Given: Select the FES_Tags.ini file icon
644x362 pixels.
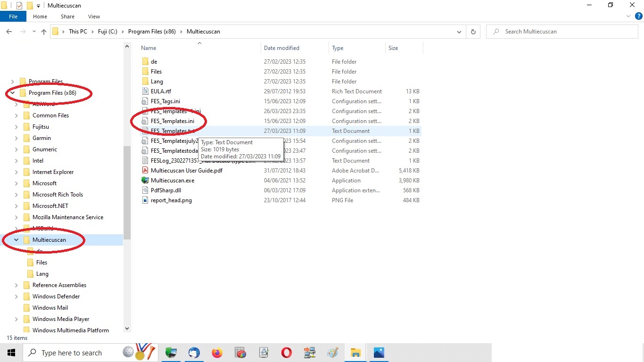Looking at the screenshot, I should (145, 101).
